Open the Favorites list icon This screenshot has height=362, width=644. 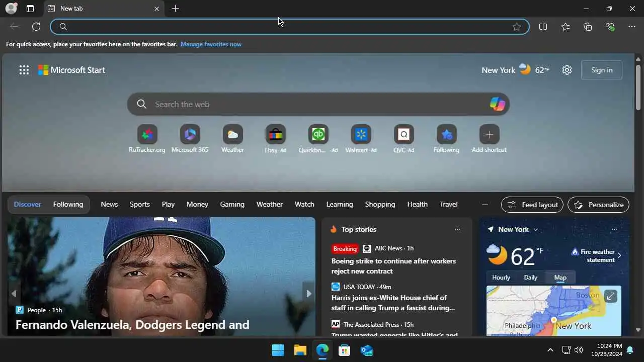566,27
